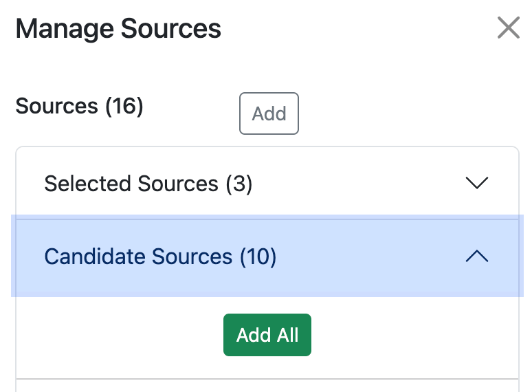Add a new source using Add
532x392 pixels.
[269, 113]
